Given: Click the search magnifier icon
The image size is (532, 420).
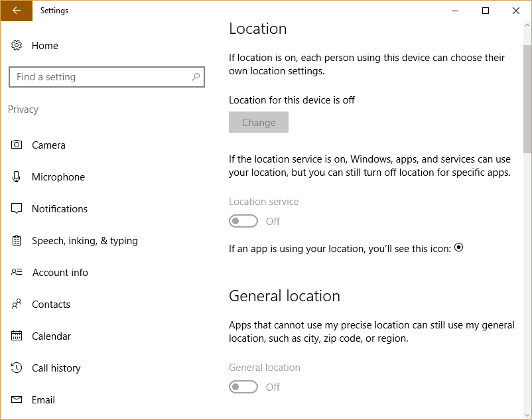Looking at the screenshot, I should (x=196, y=77).
